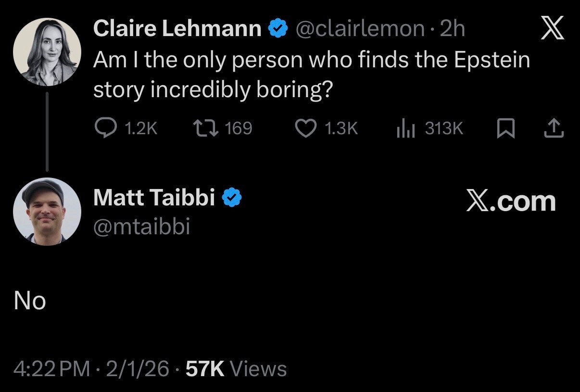Image resolution: width=580 pixels, height=392 pixels.
Task: Click the 2h timestamp on Claire's tweet
Action: click(x=453, y=29)
